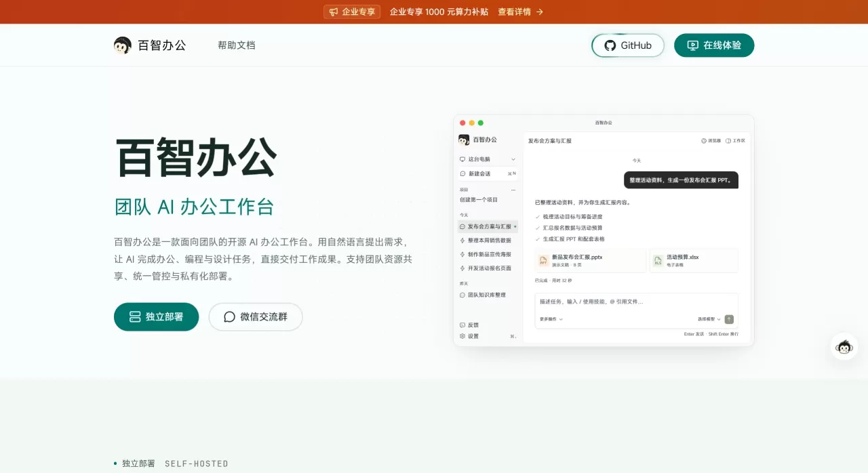Expand the 更多操作 dropdown

pyautogui.click(x=551, y=319)
